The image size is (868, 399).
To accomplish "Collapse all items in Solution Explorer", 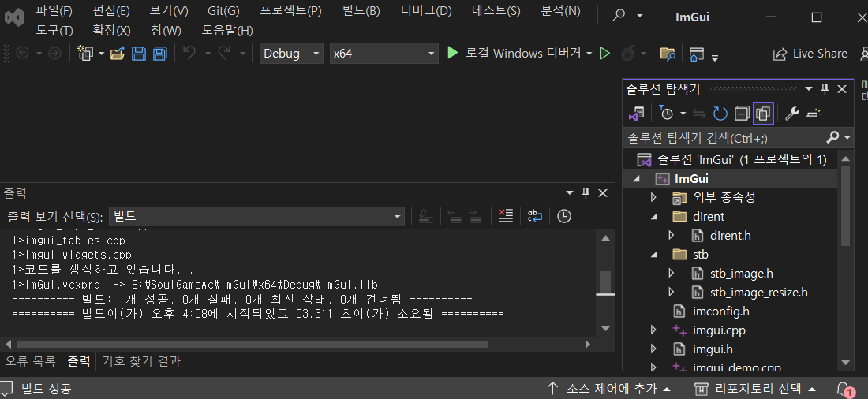I will 742,114.
